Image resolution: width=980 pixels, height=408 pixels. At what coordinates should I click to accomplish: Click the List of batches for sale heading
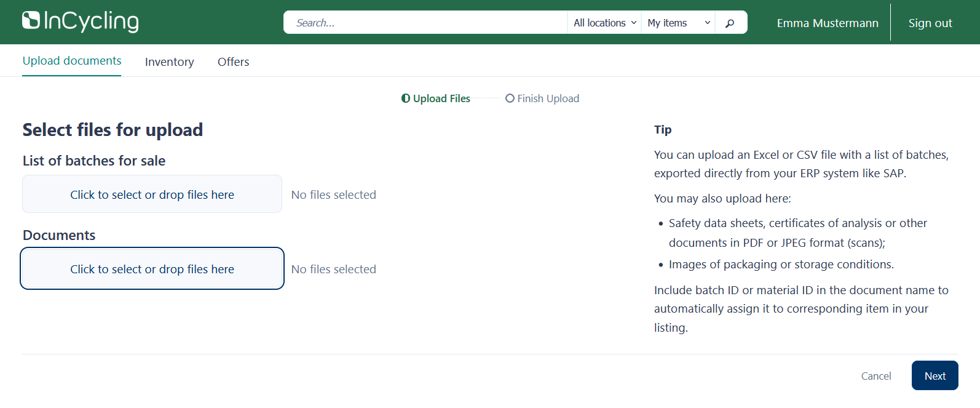(94, 161)
